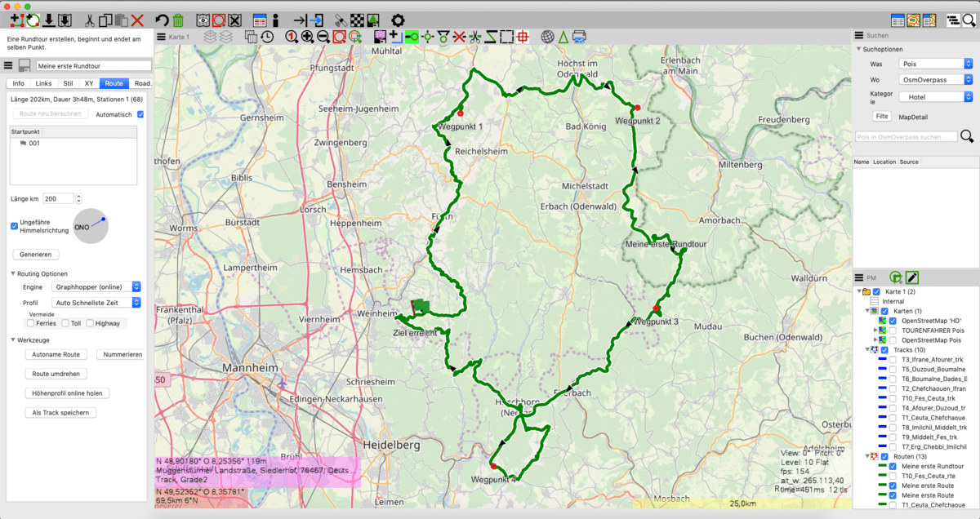Open settings with the gear icon
The image size is (980, 519).
pos(398,20)
